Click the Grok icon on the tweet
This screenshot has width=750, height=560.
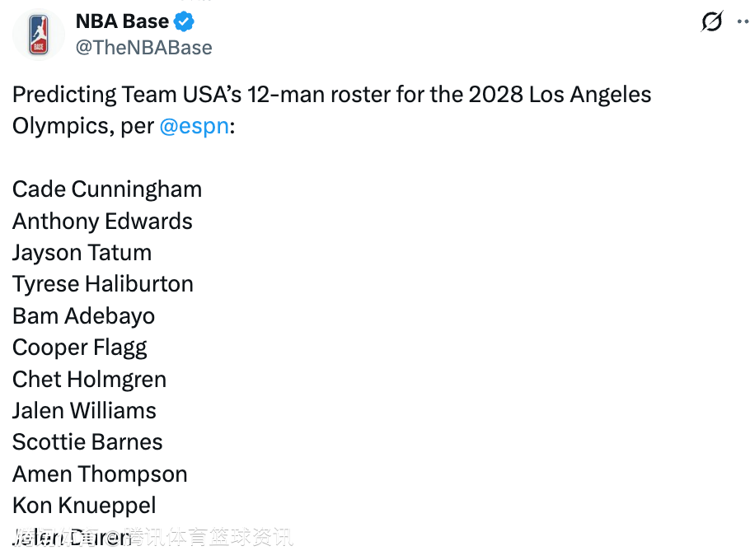click(711, 22)
